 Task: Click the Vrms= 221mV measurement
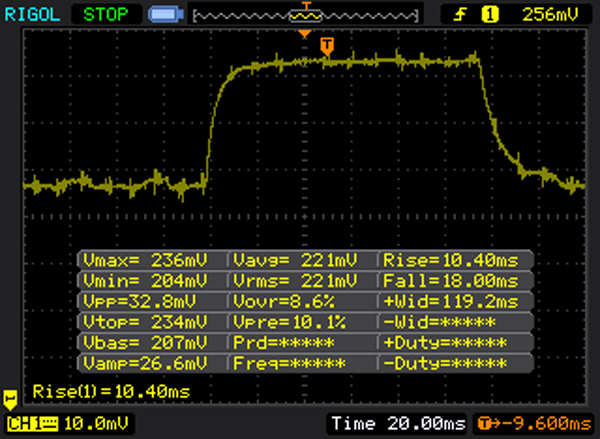tap(295, 281)
